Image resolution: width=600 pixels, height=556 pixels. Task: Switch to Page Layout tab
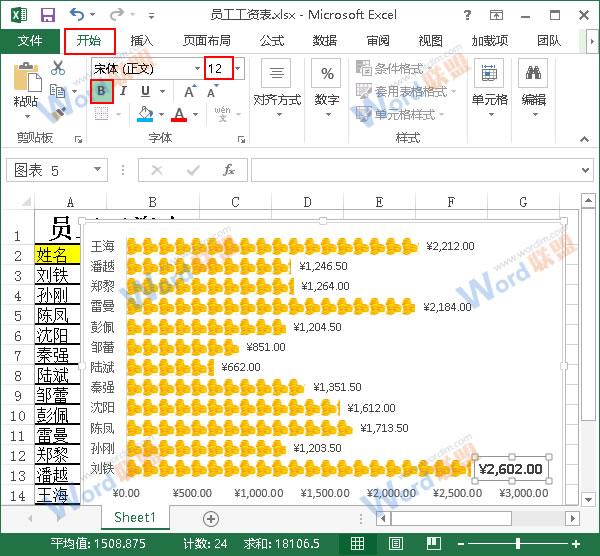[x=207, y=41]
